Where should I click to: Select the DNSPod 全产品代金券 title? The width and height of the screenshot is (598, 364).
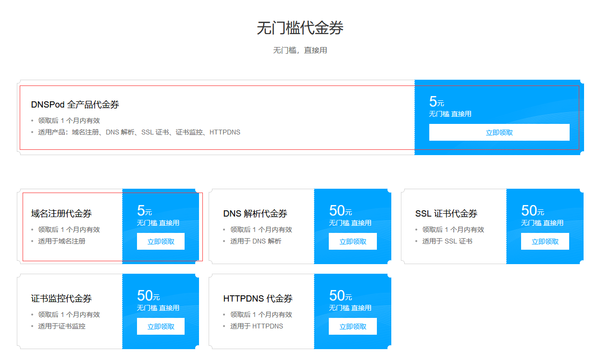pos(75,105)
